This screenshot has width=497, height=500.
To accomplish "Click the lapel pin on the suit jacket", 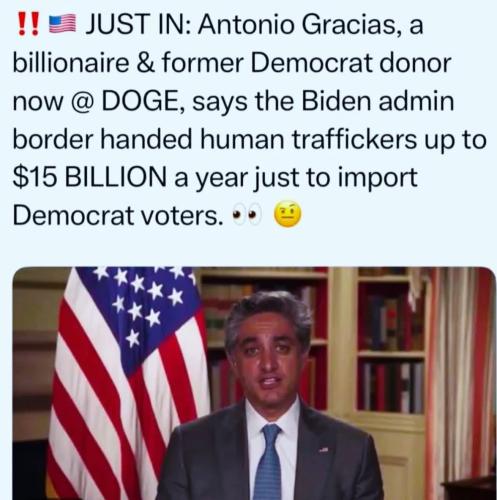I will 324,450.
